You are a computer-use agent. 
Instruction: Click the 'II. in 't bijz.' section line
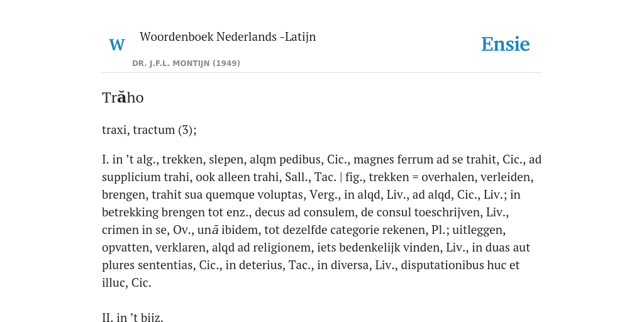(133, 317)
